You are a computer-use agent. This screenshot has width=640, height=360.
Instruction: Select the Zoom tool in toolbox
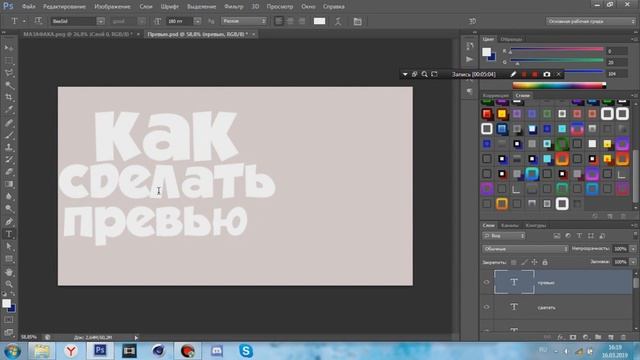9,284
